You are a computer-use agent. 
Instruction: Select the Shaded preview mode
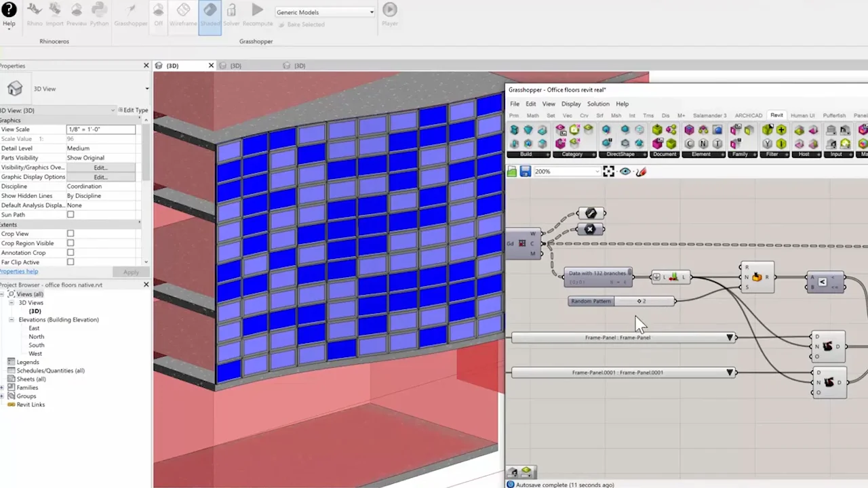(x=210, y=11)
